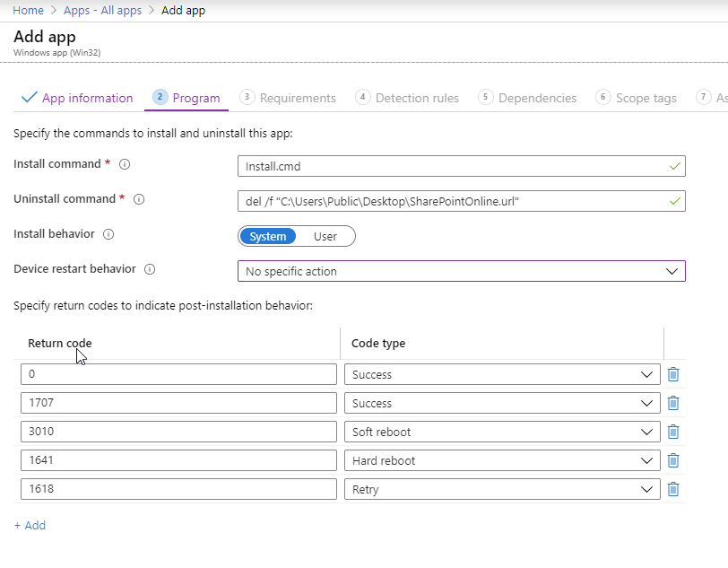Screen dimensions: 728x568
Task: Click the Apps - All apps breadcrumb
Action: tap(102, 10)
